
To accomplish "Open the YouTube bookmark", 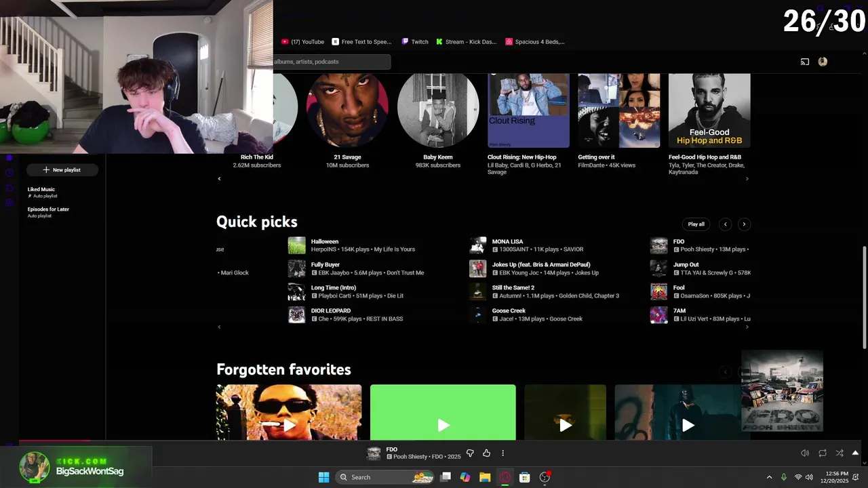I will [302, 42].
